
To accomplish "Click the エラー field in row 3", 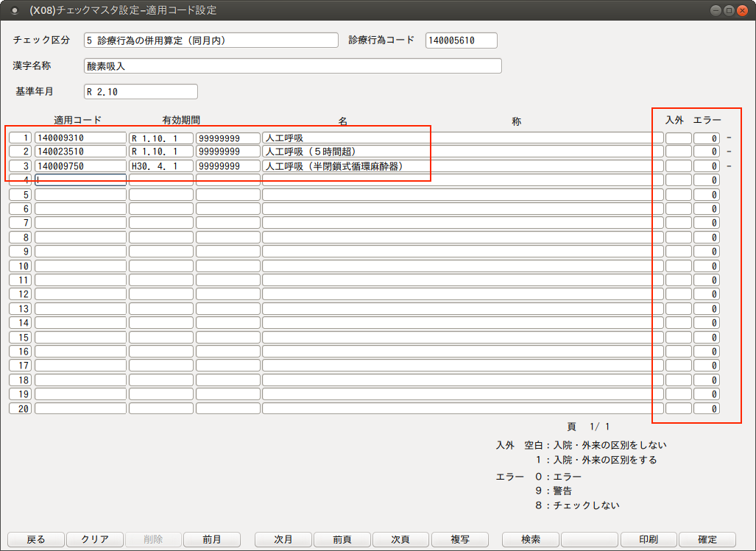I will [x=706, y=166].
